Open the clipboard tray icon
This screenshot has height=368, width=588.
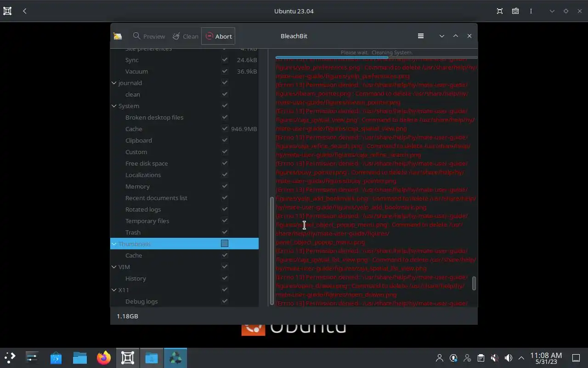[x=481, y=358]
